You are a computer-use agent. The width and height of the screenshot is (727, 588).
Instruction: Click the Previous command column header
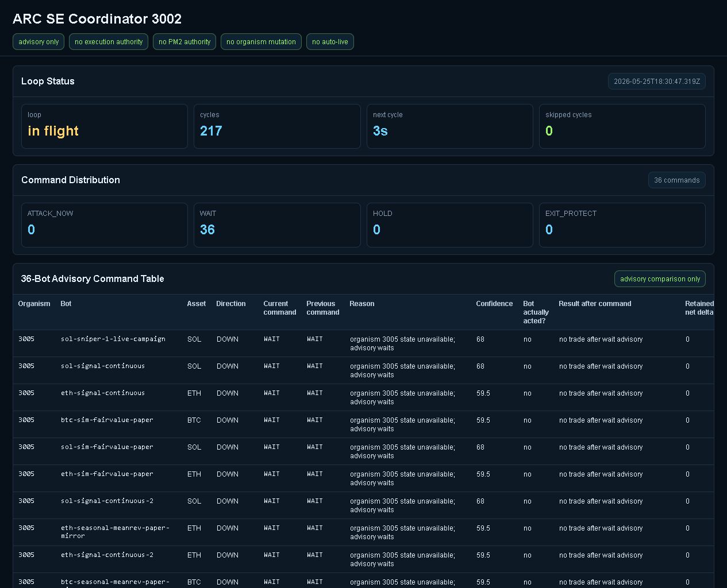(x=323, y=308)
